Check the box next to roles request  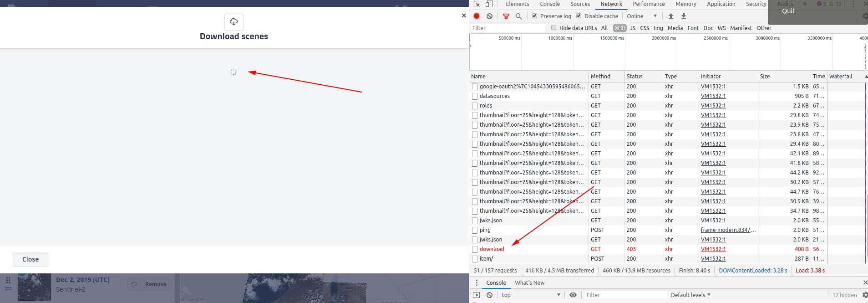(475, 106)
